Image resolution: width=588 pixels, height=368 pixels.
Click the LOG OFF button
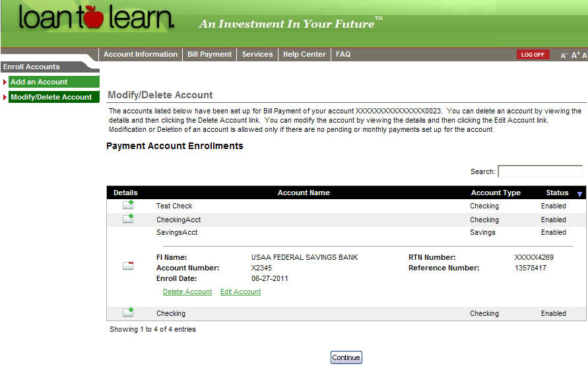(x=533, y=55)
